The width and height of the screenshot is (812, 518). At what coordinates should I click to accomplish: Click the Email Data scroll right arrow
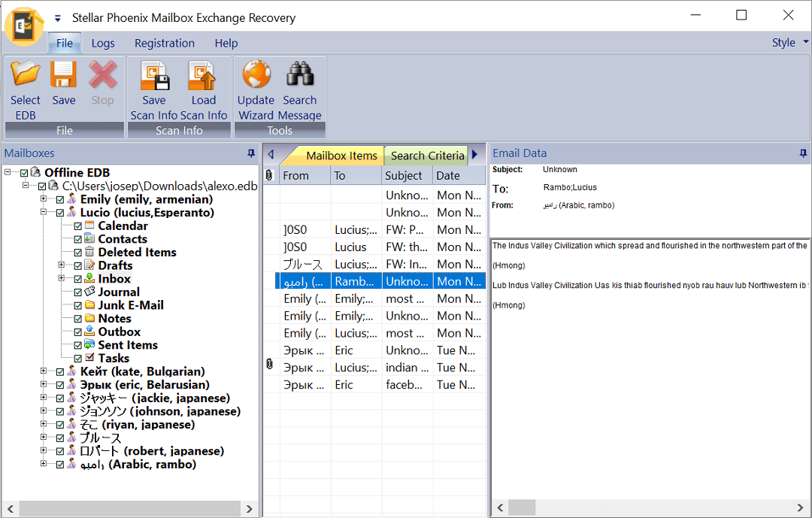(x=801, y=507)
